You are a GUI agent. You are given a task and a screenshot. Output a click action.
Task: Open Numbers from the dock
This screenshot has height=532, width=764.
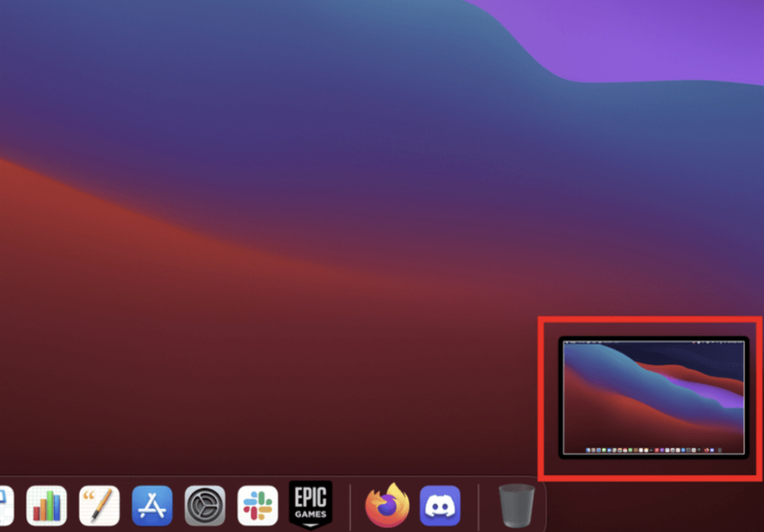(x=46, y=506)
